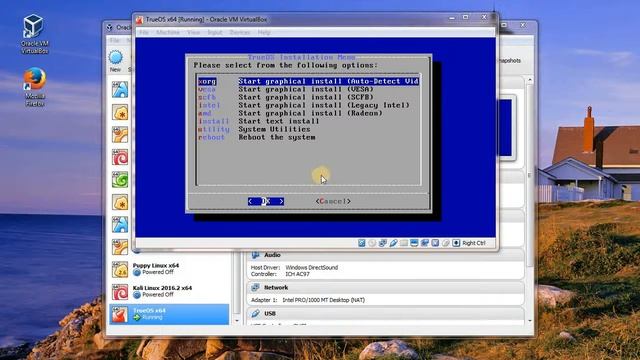This screenshot has height=360, width=640.
Task: Click display monitor icon in VM status bar
Action: click(x=414, y=243)
